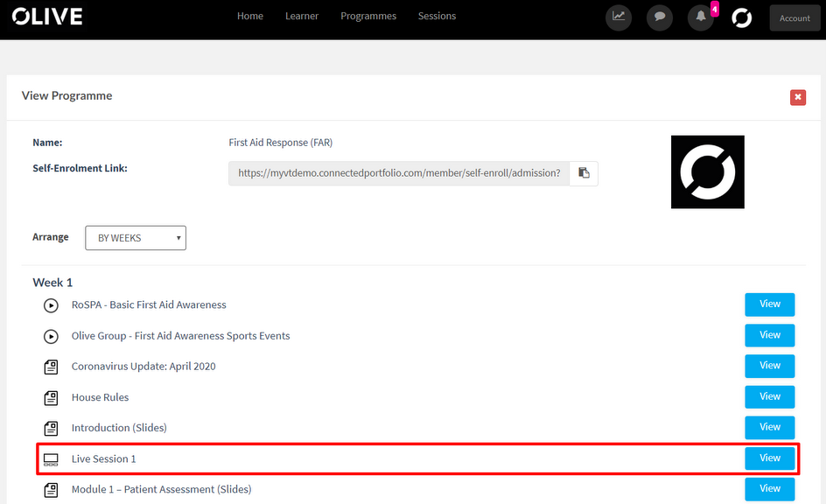Click the programme logo thumbnail
826x504 pixels.
[707, 172]
